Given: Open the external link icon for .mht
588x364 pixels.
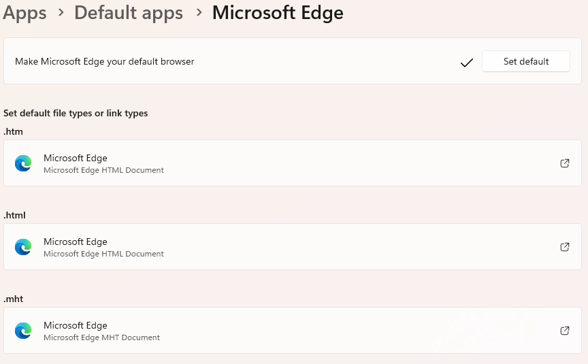Looking at the screenshot, I should click(x=565, y=330).
